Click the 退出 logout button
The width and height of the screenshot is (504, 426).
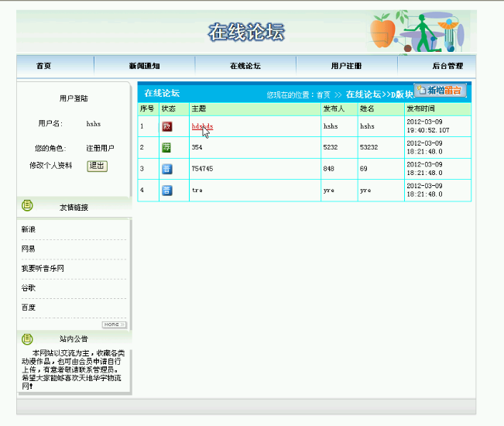[97, 166]
